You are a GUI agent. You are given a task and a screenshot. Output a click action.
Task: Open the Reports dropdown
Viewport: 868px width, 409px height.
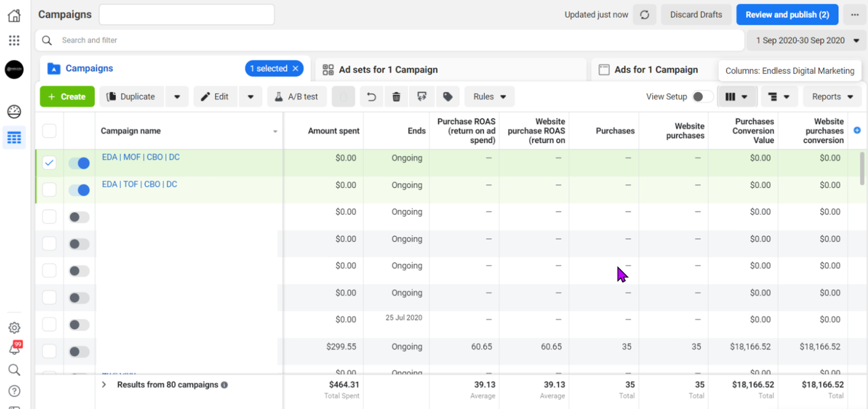tap(833, 97)
